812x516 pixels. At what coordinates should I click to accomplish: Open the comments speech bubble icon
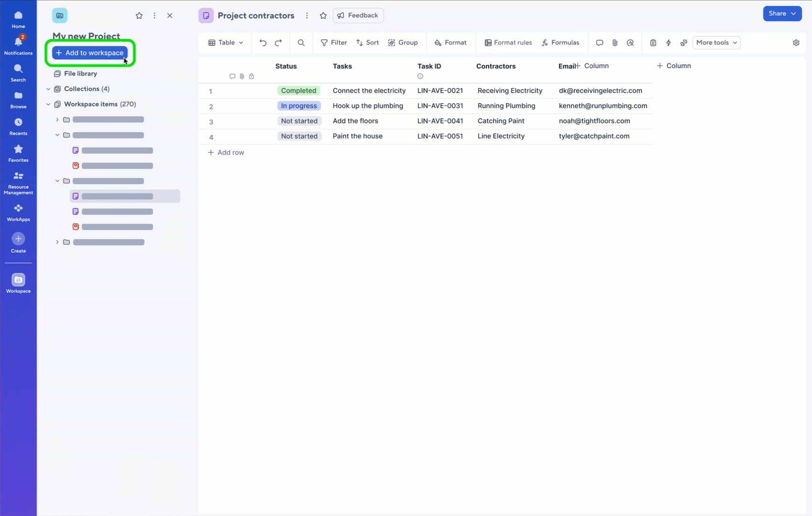click(599, 43)
